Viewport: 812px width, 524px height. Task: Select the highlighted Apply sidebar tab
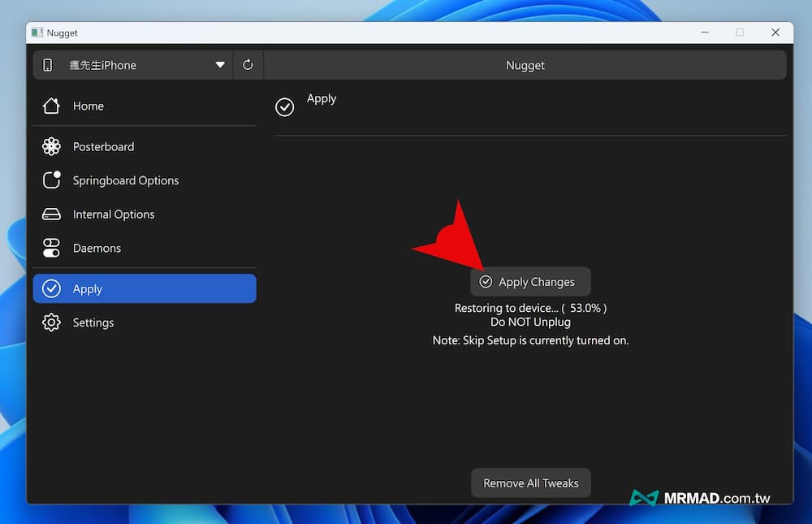pyautogui.click(x=145, y=288)
